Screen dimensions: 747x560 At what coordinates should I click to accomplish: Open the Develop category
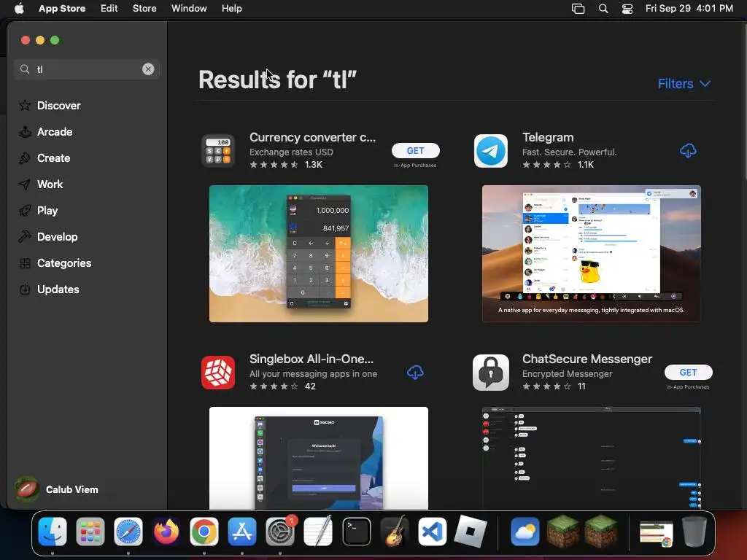(48, 237)
